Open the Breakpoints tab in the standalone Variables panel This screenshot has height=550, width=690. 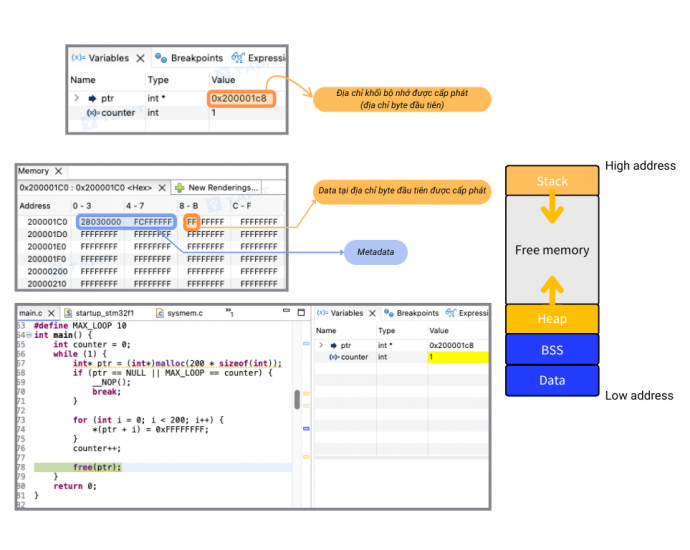(x=188, y=58)
